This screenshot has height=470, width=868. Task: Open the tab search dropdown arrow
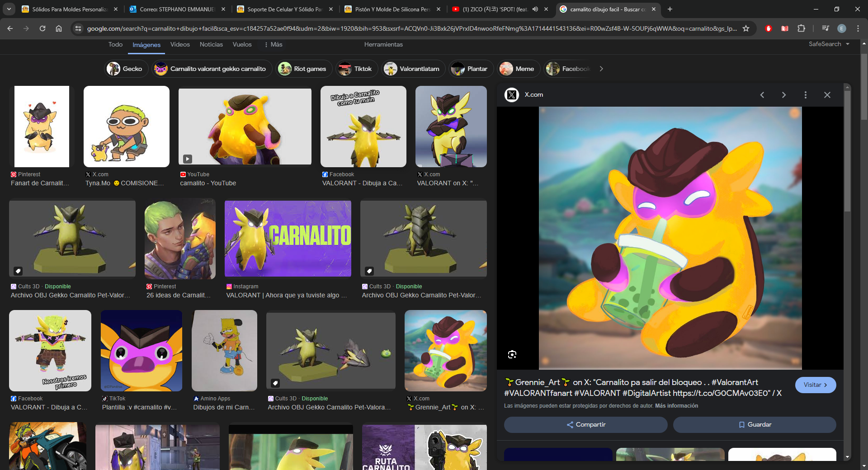9,9
